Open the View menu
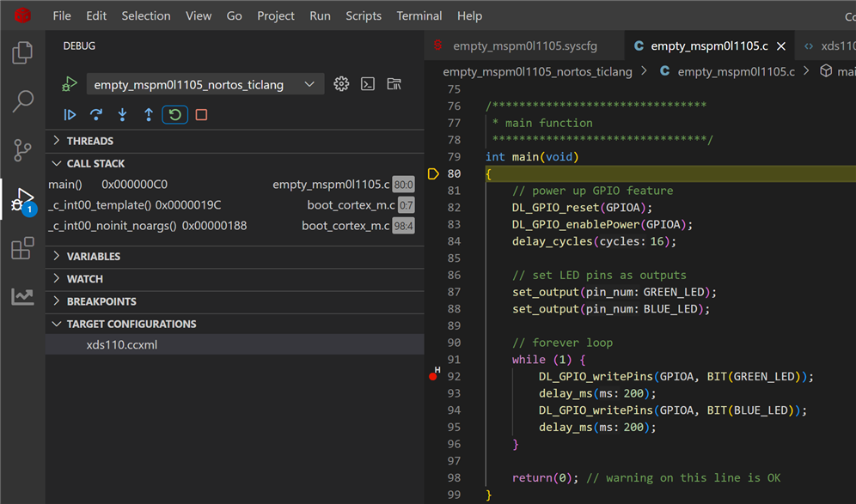Image resolution: width=856 pixels, height=504 pixels. pyautogui.click(x=199, y=15)
